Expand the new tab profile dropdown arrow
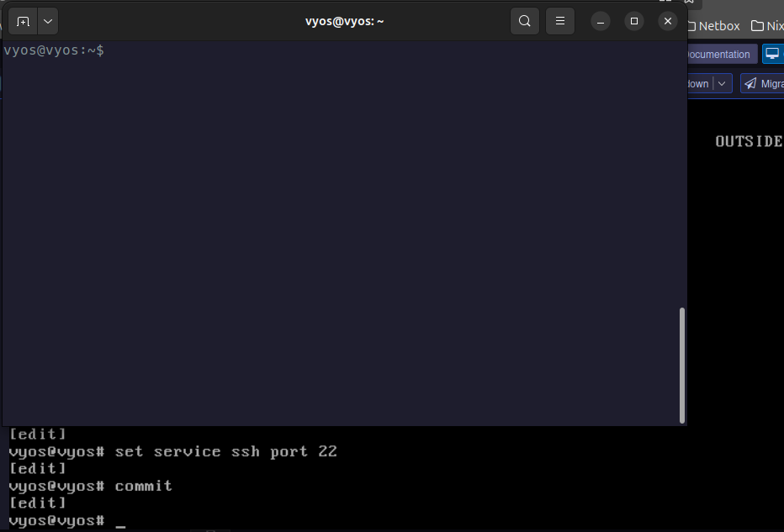 point(48,21)
